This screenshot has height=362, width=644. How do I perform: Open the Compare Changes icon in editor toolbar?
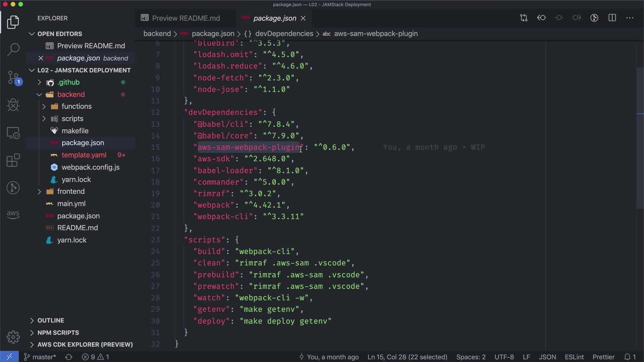524,18
